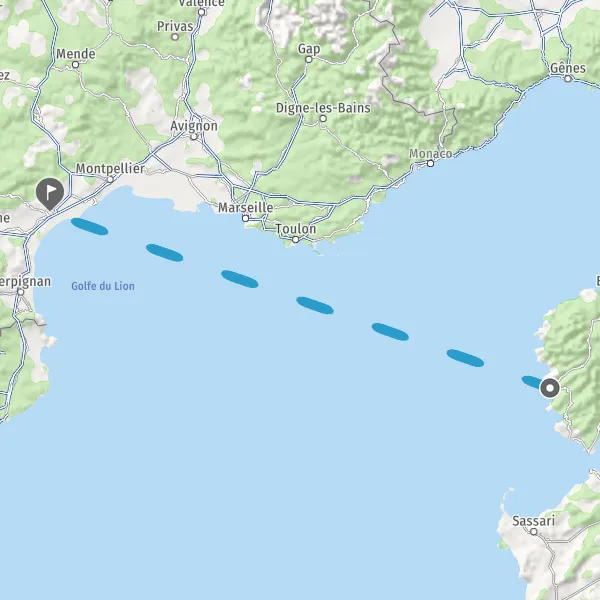Click the Toulon city marker dot
The width and height of the screenshot is (600, 600).
(x=295, y=240)
